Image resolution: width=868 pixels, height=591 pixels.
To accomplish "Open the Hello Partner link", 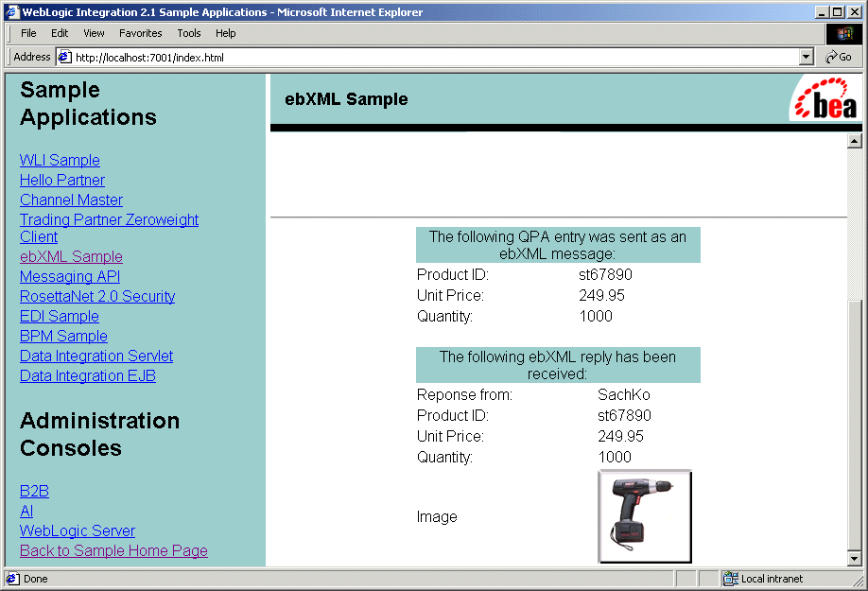I will point(62,180).
